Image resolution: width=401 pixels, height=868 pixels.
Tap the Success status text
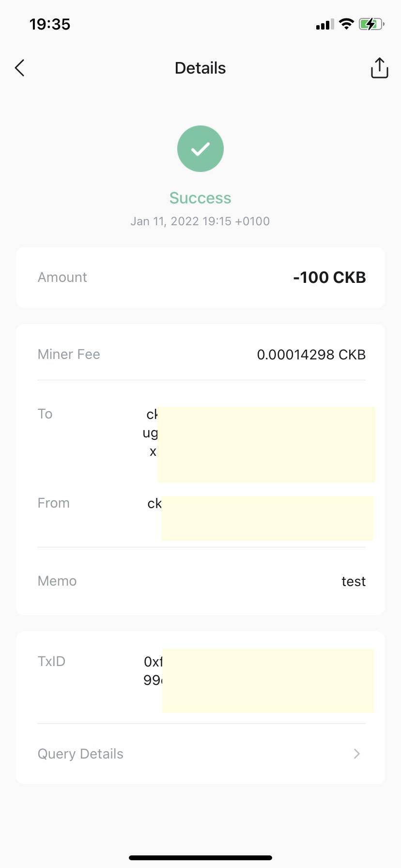[x=200, y=198]
